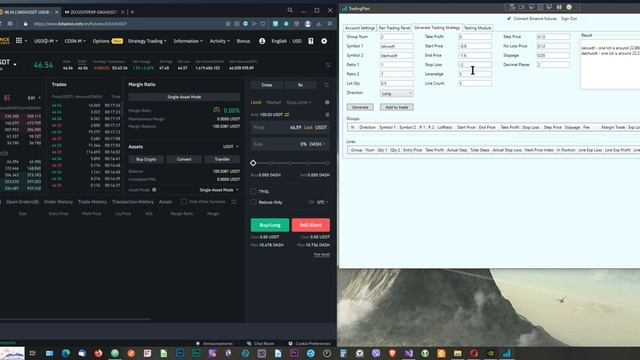This screenshot has width=640, height=360.
Task: Open Task View on the taskbar
Action: (x=33, y=353)
